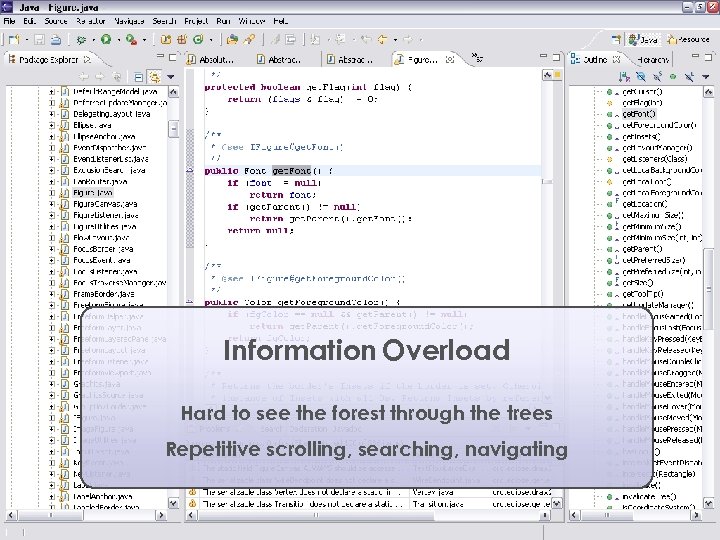Image resolution: width=720 pixels, height=540 pixels.
Task: Click the Save icon in the toolbar
Action: click(x=39, y=40)
